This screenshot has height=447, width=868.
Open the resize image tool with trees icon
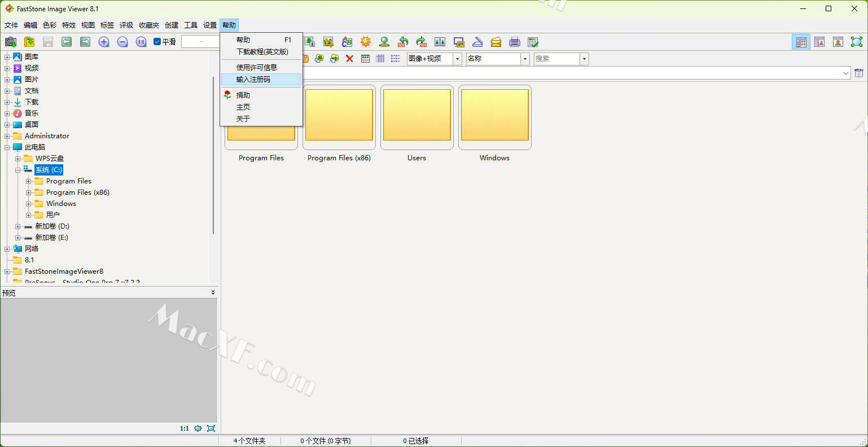click(x=310, y=42)
